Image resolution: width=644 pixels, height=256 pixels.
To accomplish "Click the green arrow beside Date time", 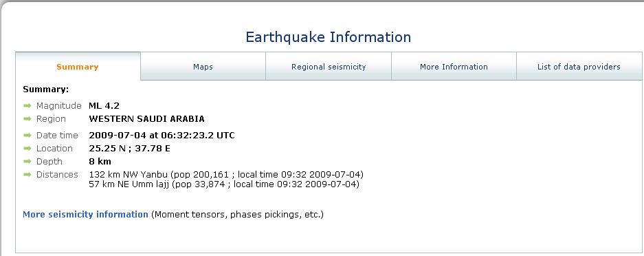I will 27,135.
